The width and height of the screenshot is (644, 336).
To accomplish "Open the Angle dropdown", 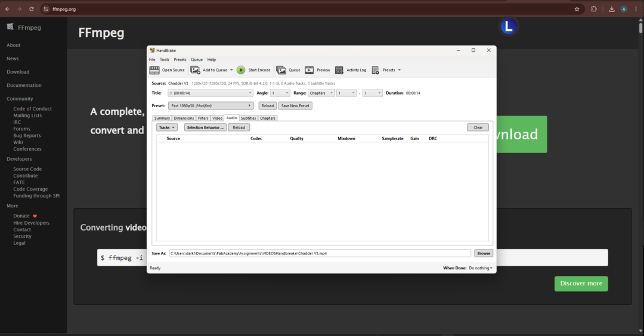I will [280, 93].
